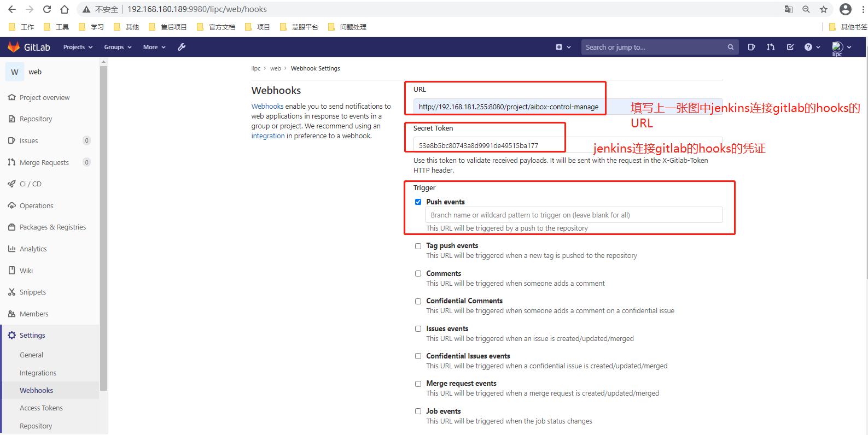
Task: Click web in the breadcrumb
Action: click(276, 68)
